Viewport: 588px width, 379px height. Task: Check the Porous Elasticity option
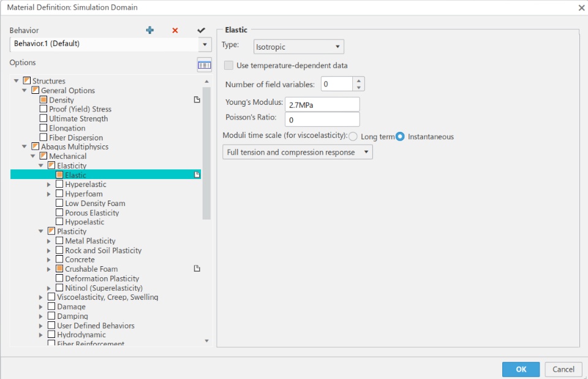59,212
